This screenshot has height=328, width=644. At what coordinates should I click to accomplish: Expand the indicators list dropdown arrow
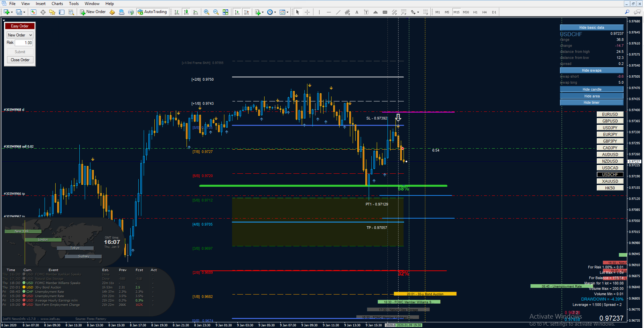tap(263, 12)
